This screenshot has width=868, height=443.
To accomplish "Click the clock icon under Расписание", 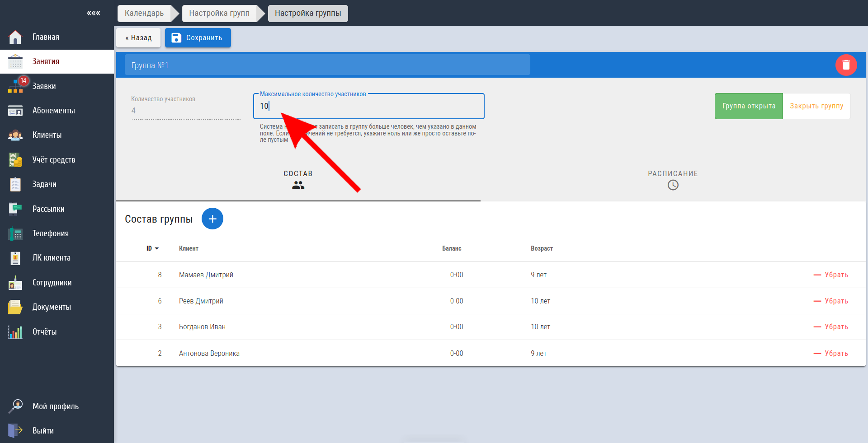I will [x=673, y=185].
